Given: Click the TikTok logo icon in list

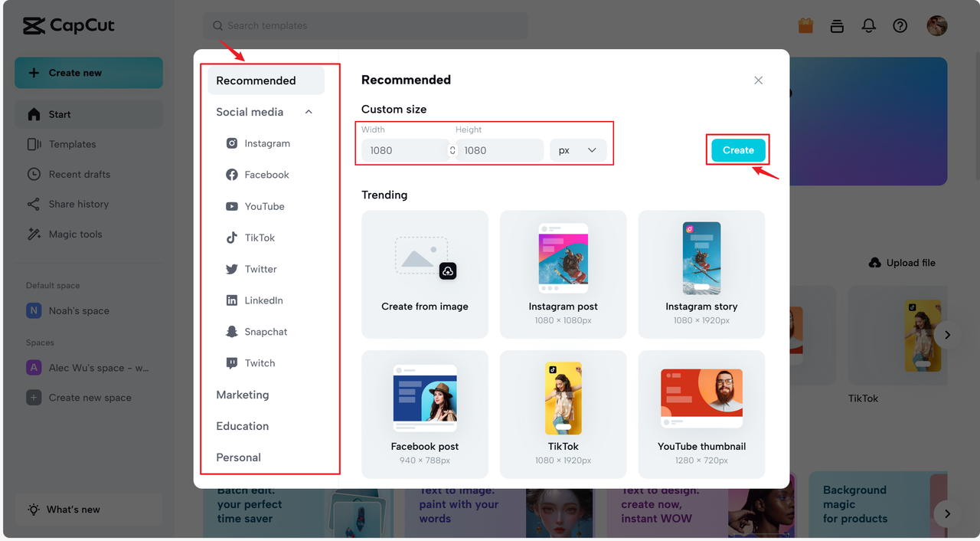Looking at the screenshot, I should coord(231,238).
